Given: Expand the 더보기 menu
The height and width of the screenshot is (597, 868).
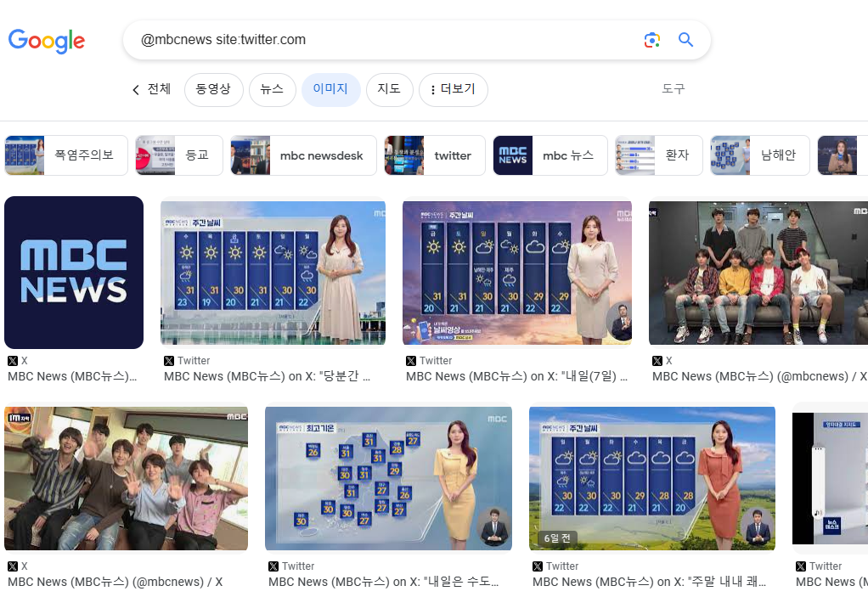Looking at the screenshot, I should (454, 90).
